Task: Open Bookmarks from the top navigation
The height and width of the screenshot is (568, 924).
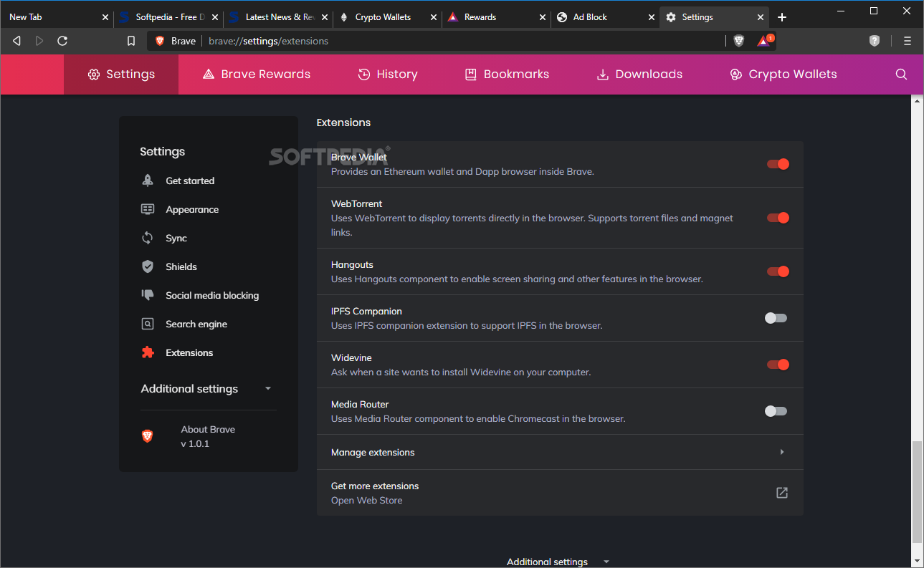Action: [x=507, y=74]
